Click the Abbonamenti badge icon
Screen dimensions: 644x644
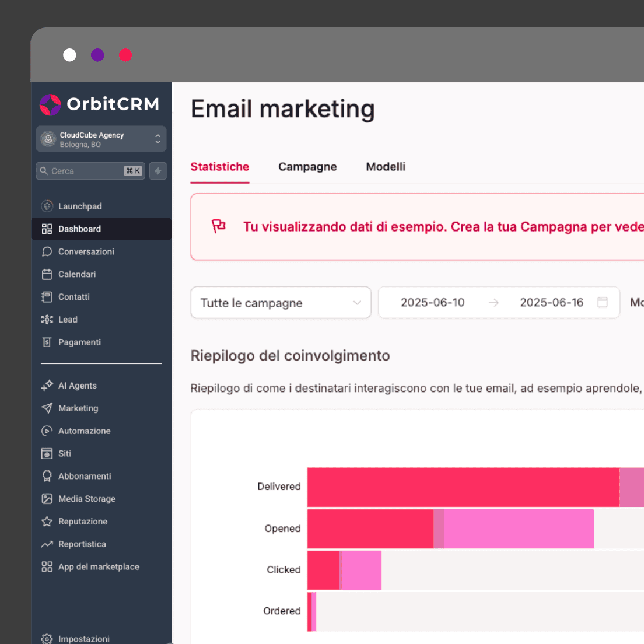(47, 476)
